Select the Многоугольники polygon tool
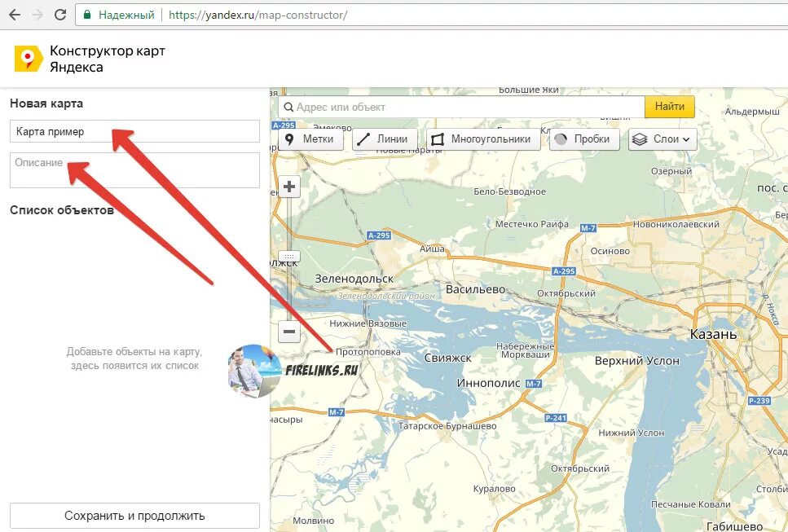The image size is (788, 532). click(483, 139)
